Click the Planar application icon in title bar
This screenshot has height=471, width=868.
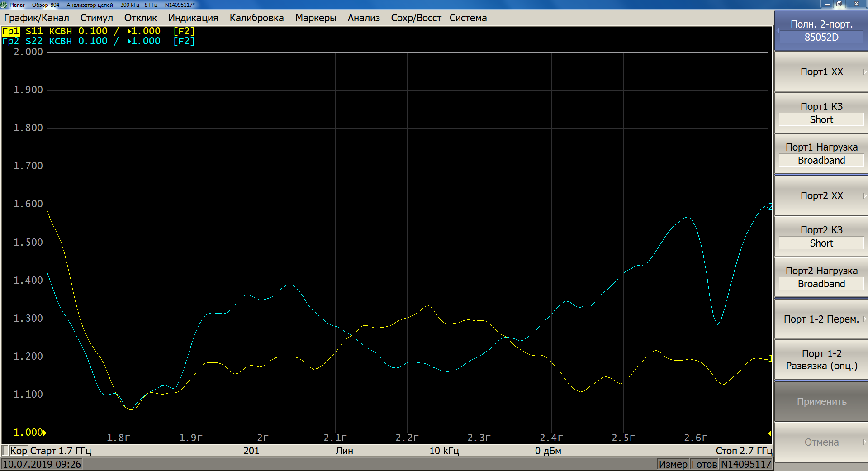(4, 5)
